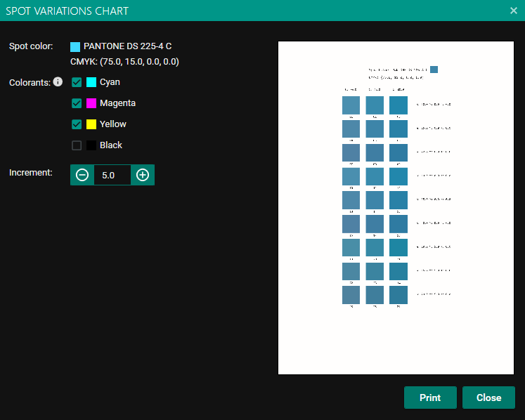Toggle the Yellow colorant checkbox
The image size is (525, 420).
[77, 124]
